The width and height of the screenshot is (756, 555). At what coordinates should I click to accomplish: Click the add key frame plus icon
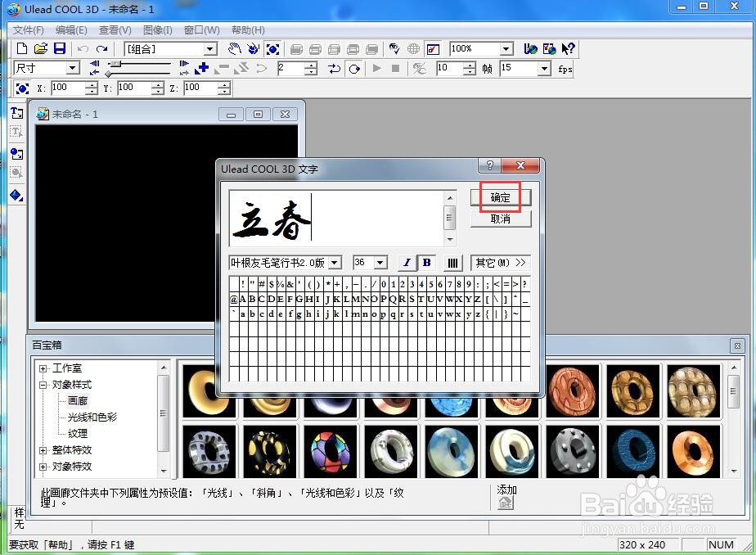coord(201,69)
